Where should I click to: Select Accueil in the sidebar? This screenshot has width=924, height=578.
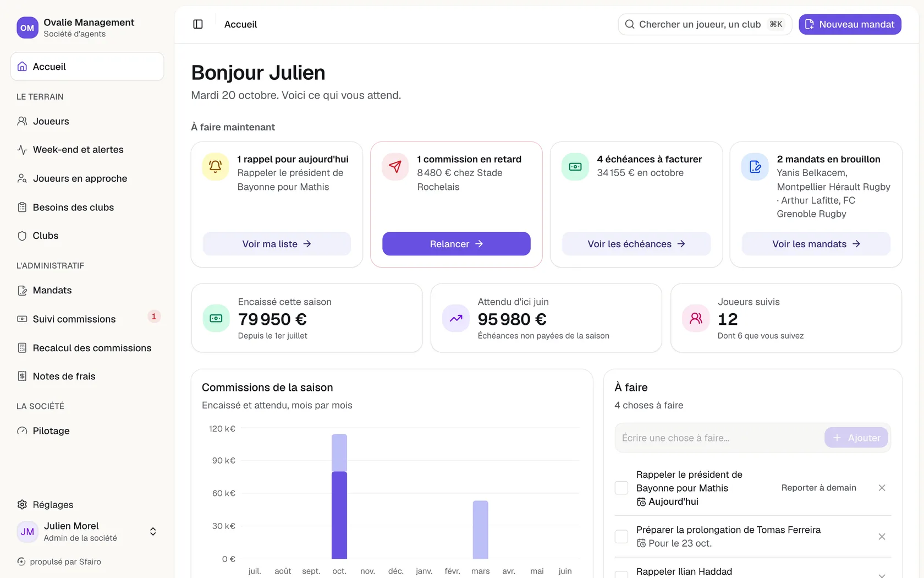pos(87,67)
